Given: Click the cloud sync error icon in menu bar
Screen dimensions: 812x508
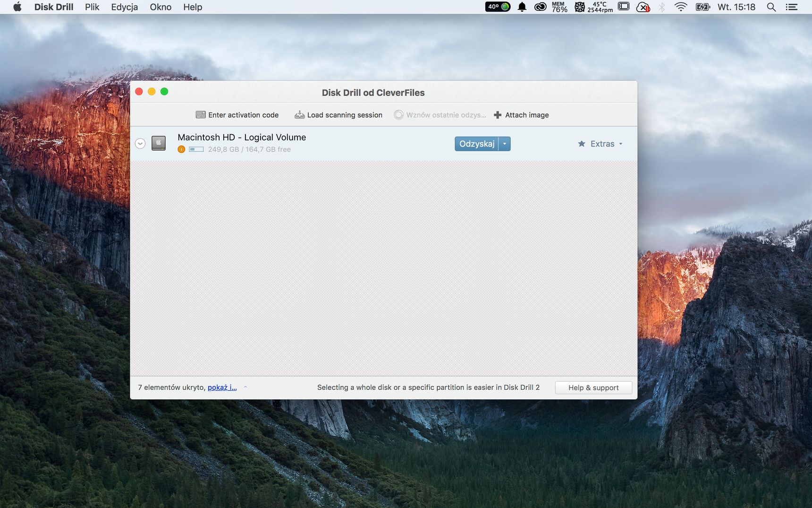Looking at the screenshot, I should click(643, 7).
